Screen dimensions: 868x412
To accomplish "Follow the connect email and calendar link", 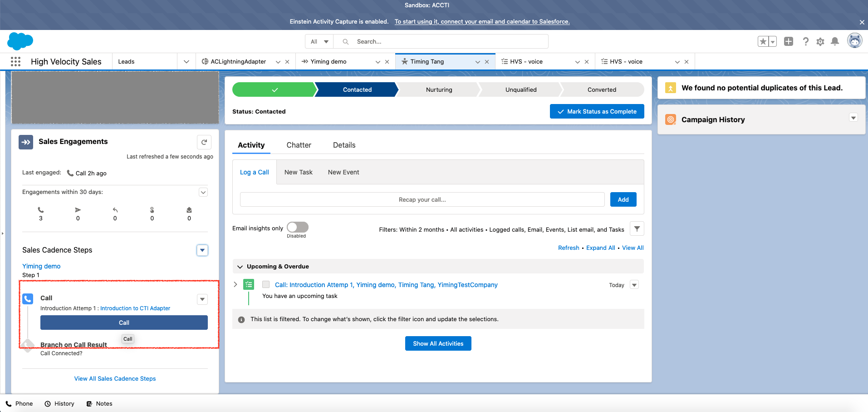I will tap(482, 21).
